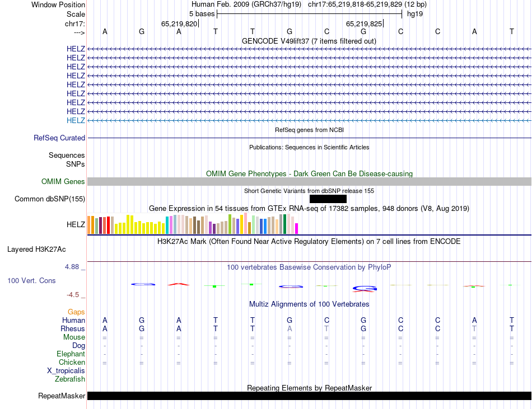Click the Sequences track label
Viewport: 532px width, 409px height.
67,155
